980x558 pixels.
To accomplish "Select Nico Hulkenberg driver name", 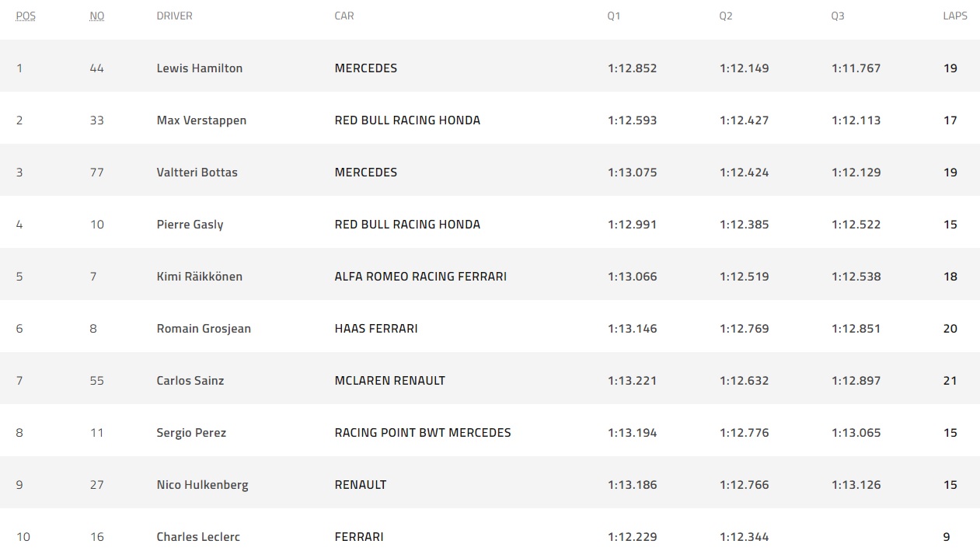I will point(203,485).
